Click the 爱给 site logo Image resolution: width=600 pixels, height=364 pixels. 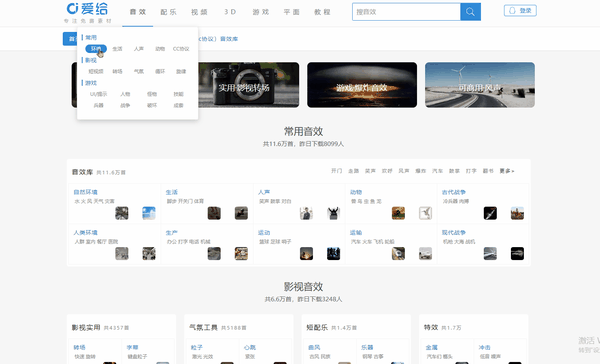click(88, 8)
